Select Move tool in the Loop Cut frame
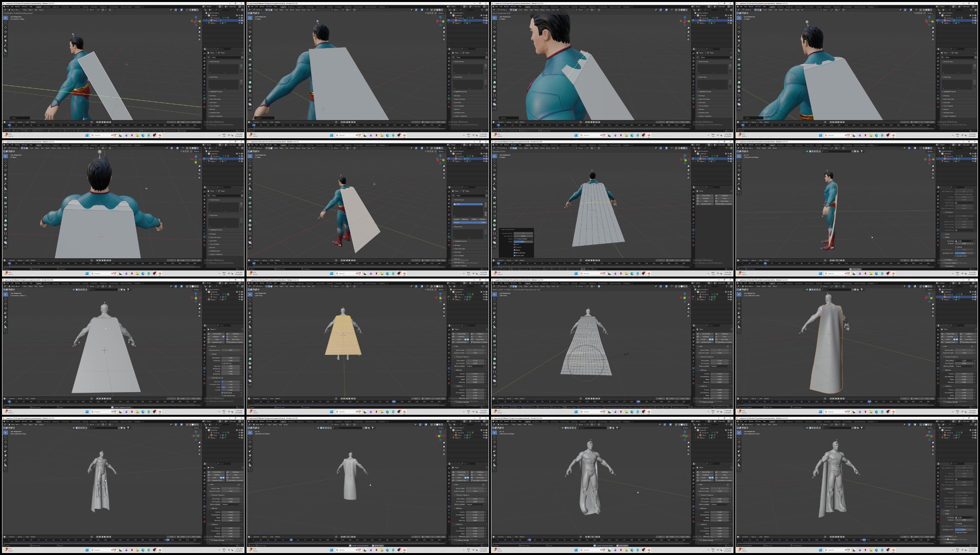Image resolution: width=980 pixels, height=555 pixels. point(495,166)
